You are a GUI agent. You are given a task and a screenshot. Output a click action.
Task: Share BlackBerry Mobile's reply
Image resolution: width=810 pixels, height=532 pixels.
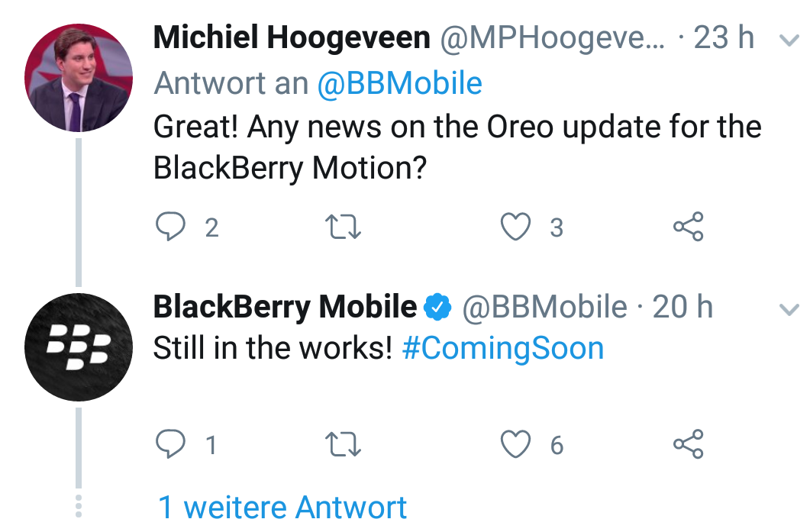click(x=688, y=444)
